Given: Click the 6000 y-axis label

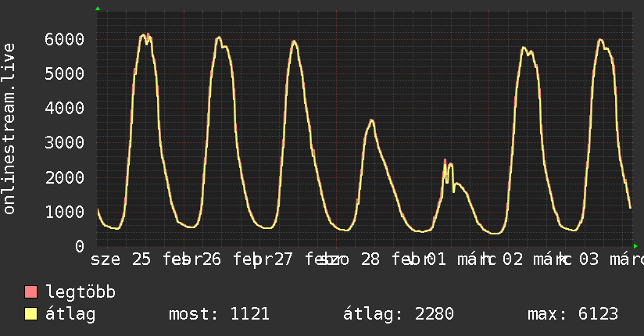Looking at the screenshot, I should tap(65, 39).
